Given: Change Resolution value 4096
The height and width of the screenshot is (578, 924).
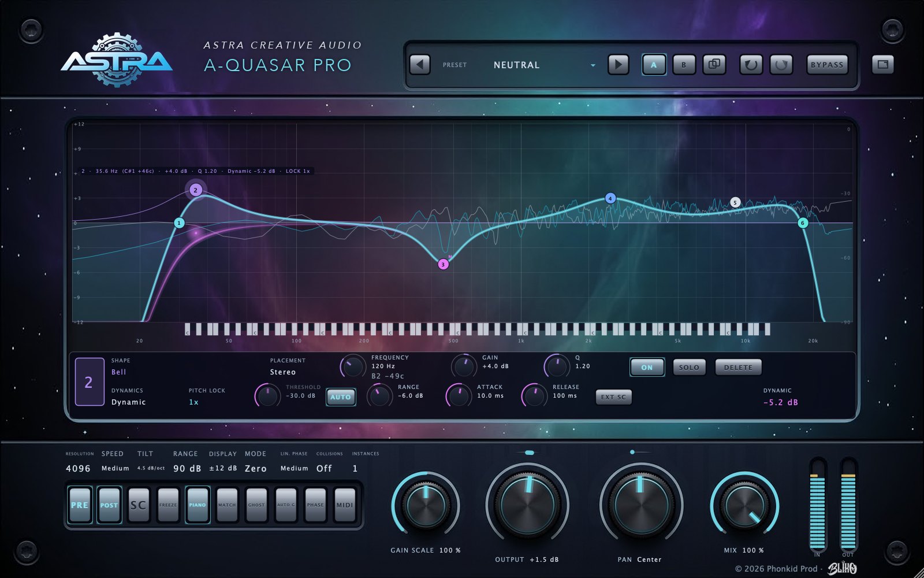Looking at the screenshot, I should point(78,468).
